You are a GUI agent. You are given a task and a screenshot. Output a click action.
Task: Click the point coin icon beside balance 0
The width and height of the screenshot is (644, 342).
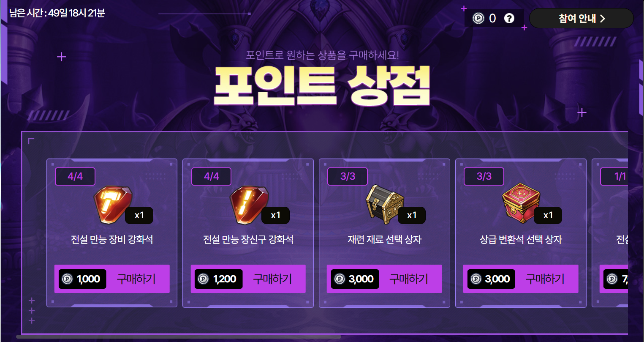[478, 18]
